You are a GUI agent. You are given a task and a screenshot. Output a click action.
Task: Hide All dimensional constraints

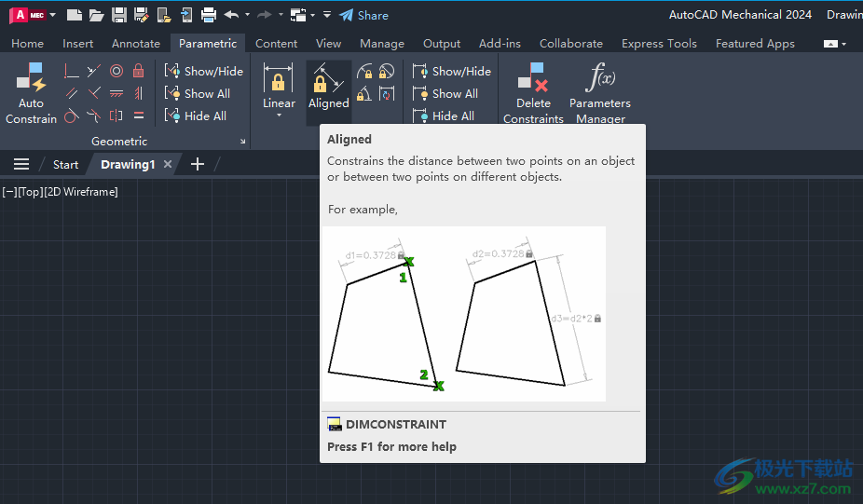(443, 116)
